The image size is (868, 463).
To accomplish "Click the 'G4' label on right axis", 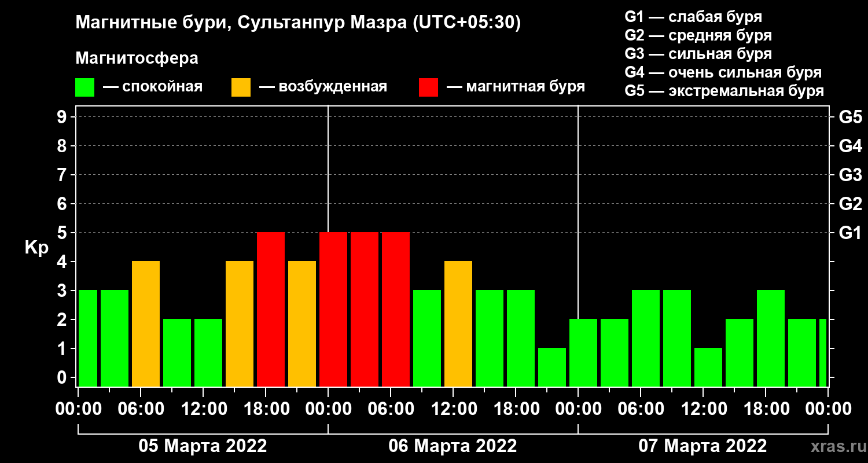I will pos(850,146).
